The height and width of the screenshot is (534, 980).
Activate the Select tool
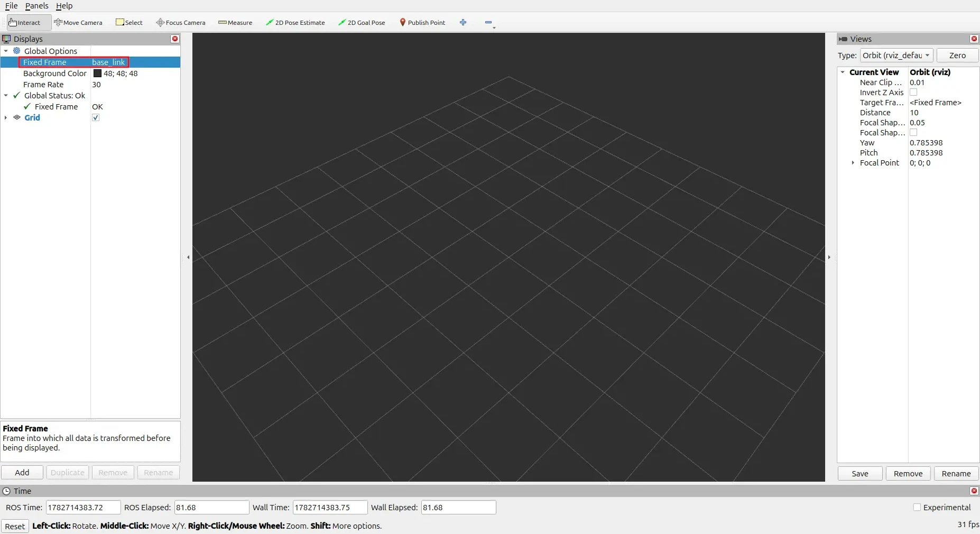coord(129,22)
